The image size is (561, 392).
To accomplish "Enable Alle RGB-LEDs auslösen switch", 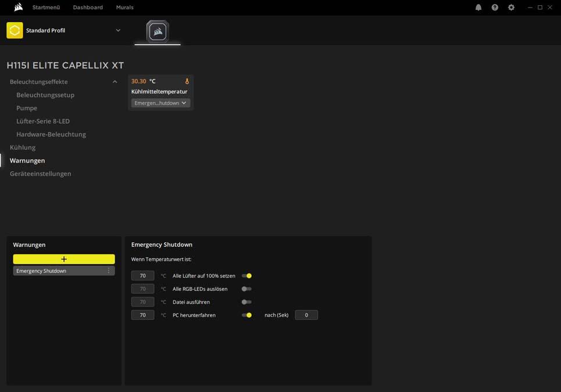I will (246, 289).
